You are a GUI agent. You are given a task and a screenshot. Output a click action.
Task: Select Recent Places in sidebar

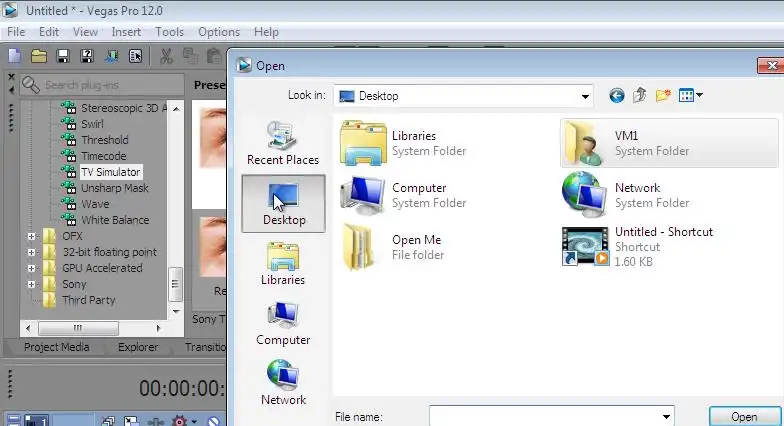(x=283, y=144)
